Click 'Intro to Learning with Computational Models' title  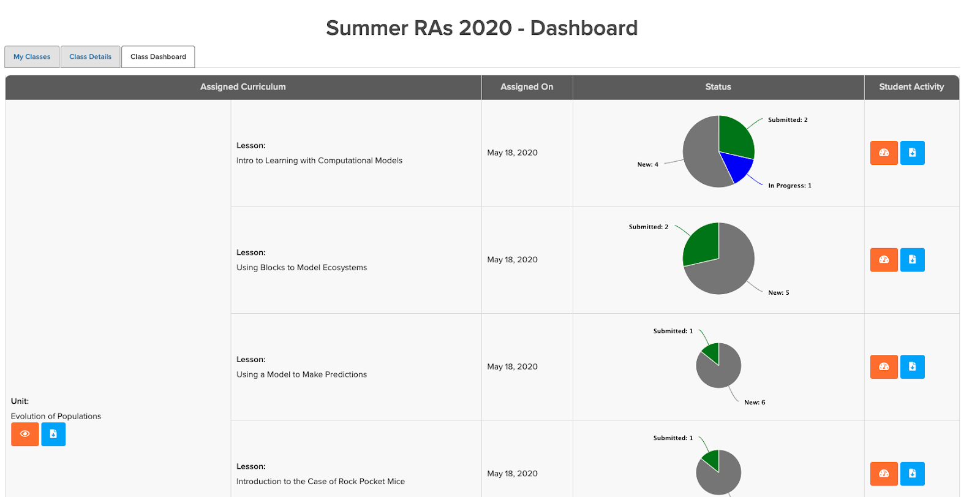point(319,161)
